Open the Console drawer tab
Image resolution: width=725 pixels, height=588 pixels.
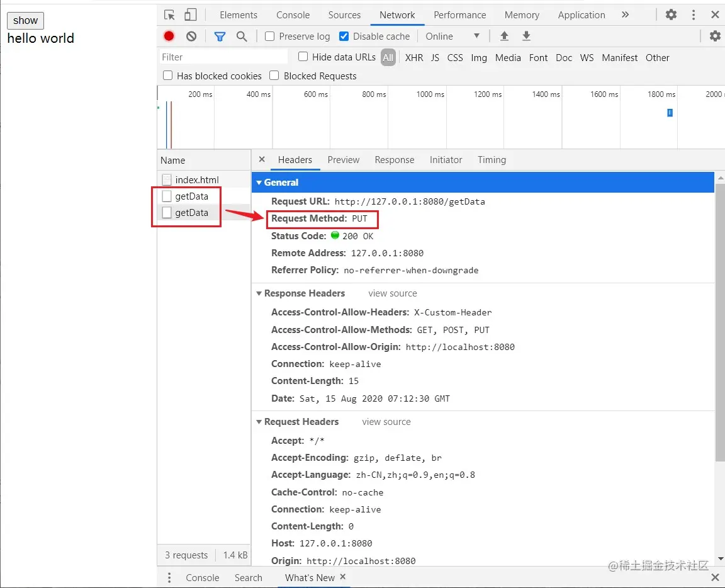coord(203,577)
